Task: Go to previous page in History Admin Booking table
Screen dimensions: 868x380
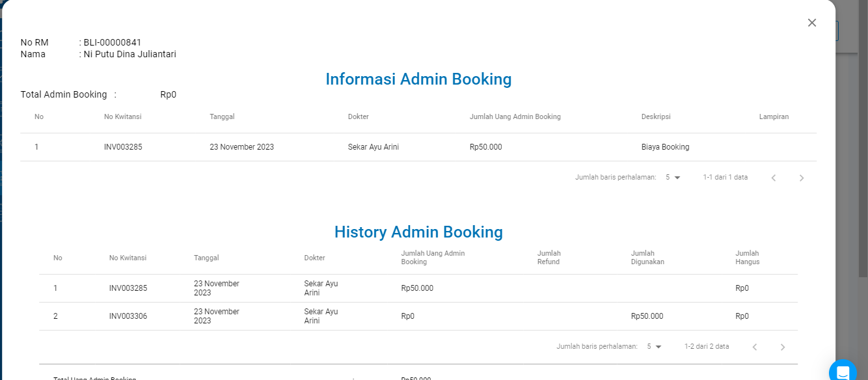Action: tap(755, 347)
